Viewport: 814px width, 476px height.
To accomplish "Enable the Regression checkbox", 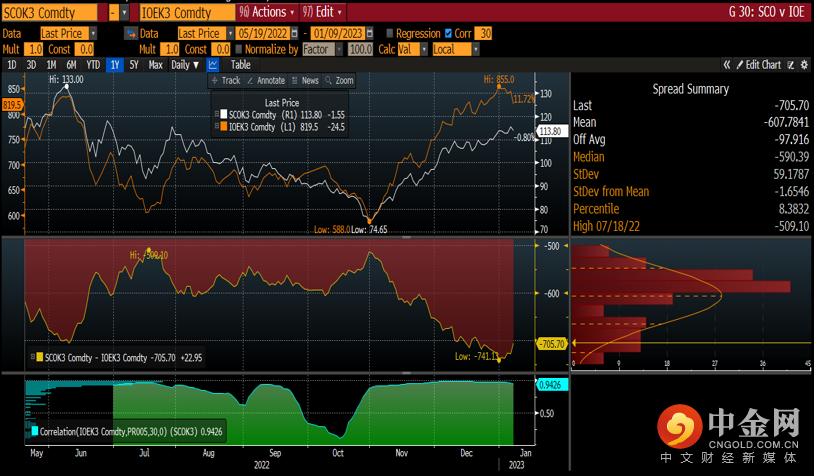I will (389, 34).
